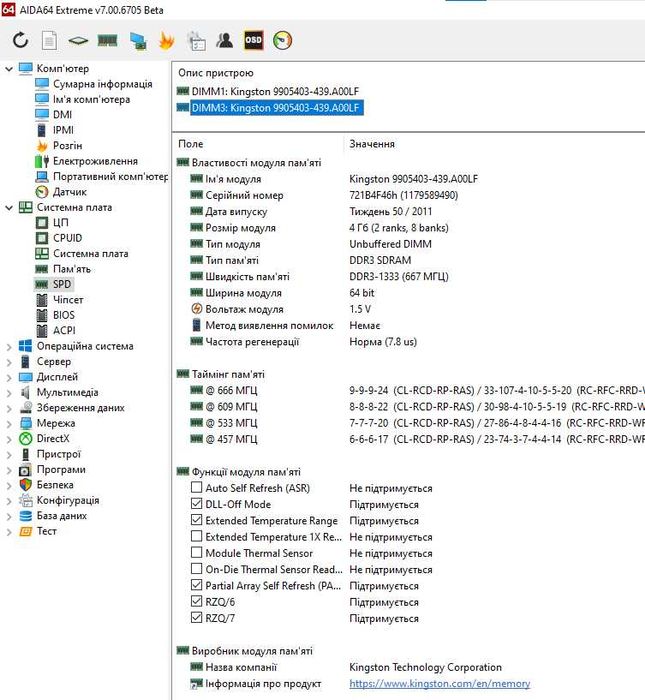Toggle On-Die Thermal Sensor Read... checkbox
The height and width of the screenshot is (700, 645).
196,569
